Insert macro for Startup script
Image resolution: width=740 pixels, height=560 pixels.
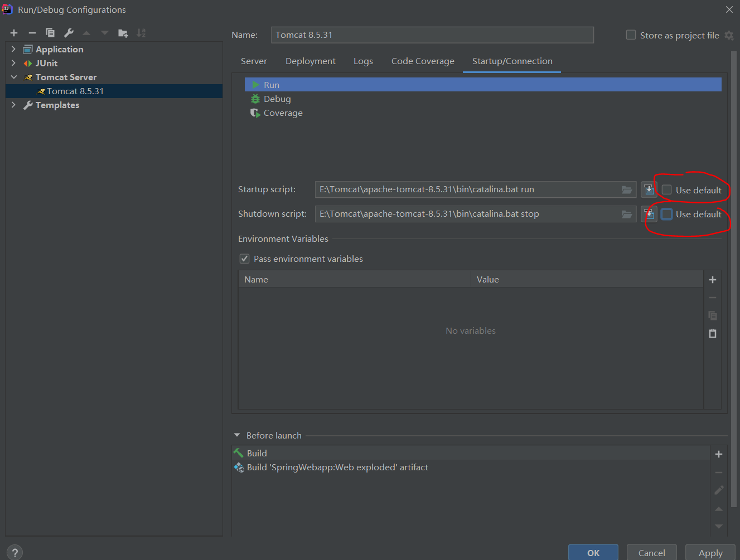tap(649, 190)
